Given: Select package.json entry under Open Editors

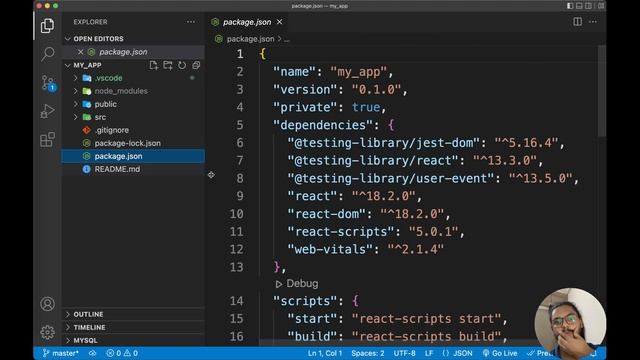Looking at the screenshot, I should pos(133,52).
